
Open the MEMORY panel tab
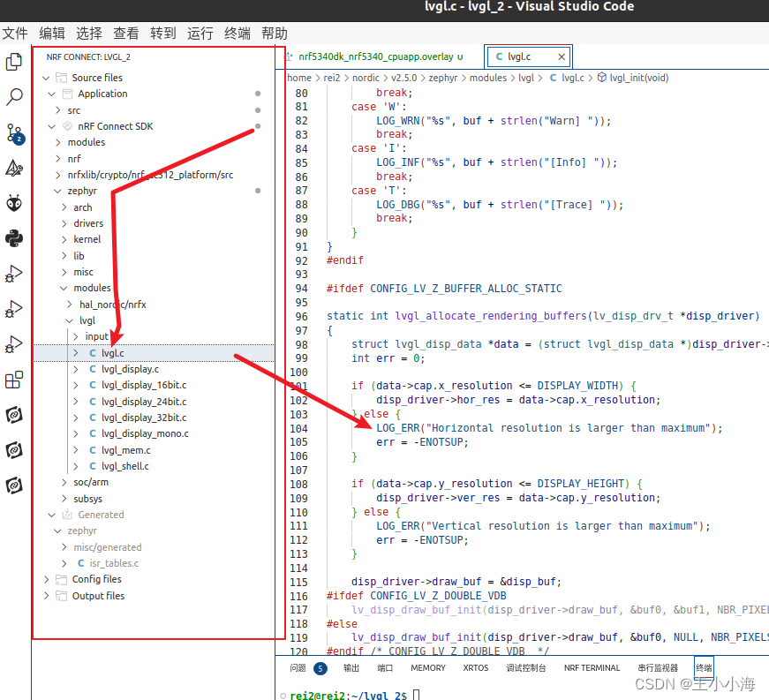coord(428,668)
